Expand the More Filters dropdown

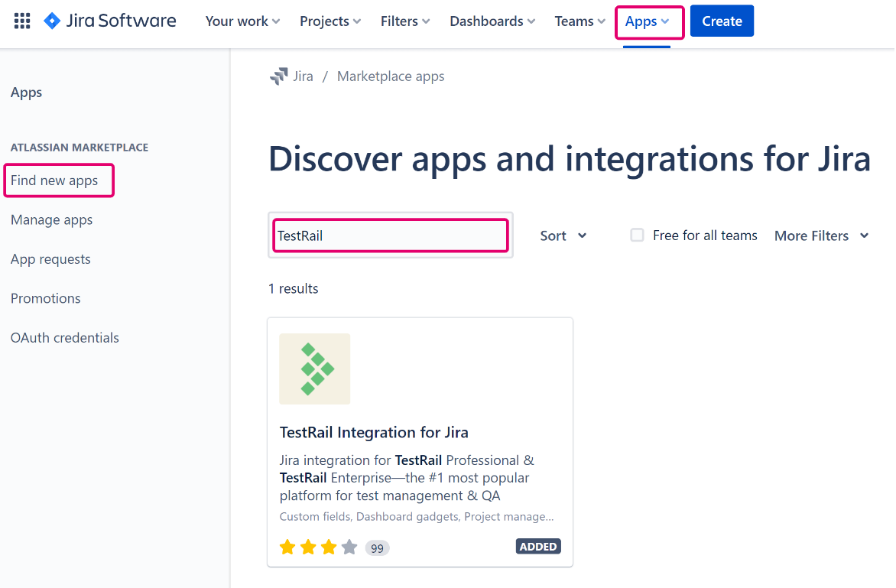click(821, 236)
